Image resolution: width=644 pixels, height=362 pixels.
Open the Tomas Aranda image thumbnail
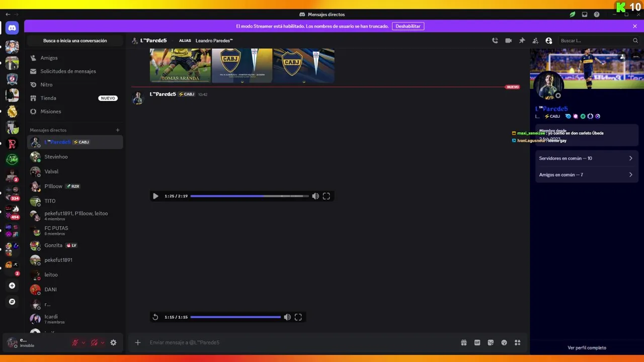pos(180,65)
